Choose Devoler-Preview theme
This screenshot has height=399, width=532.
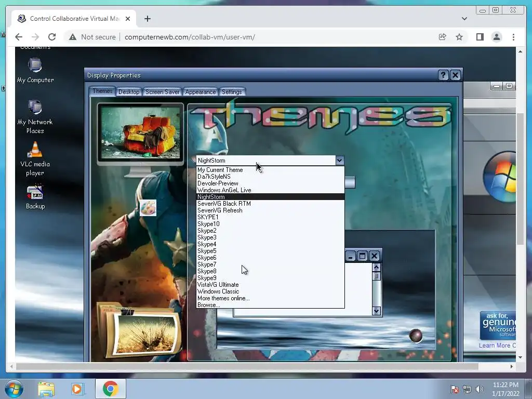(270, 183)
